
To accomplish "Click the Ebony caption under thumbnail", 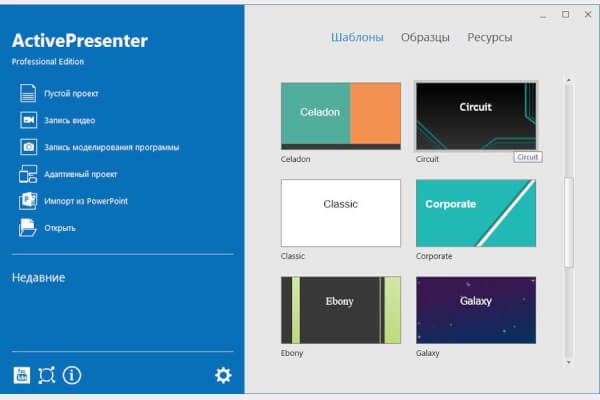I will [292, 353].
